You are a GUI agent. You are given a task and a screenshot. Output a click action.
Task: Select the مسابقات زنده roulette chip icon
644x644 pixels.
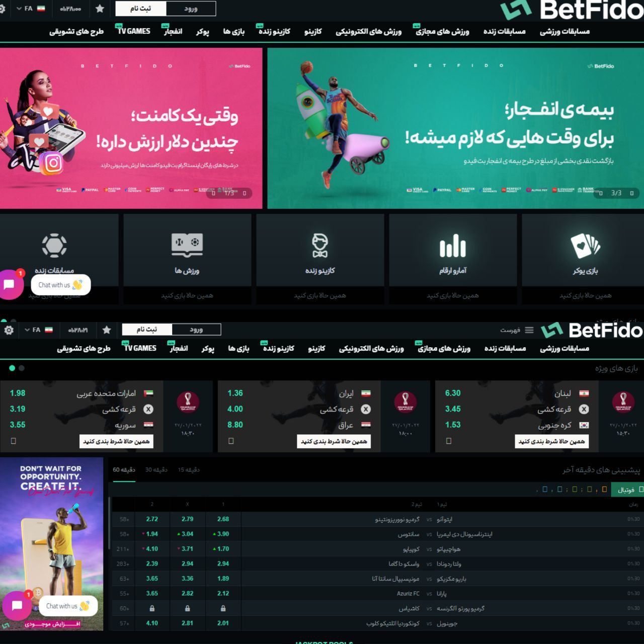[x=53, y=247]
